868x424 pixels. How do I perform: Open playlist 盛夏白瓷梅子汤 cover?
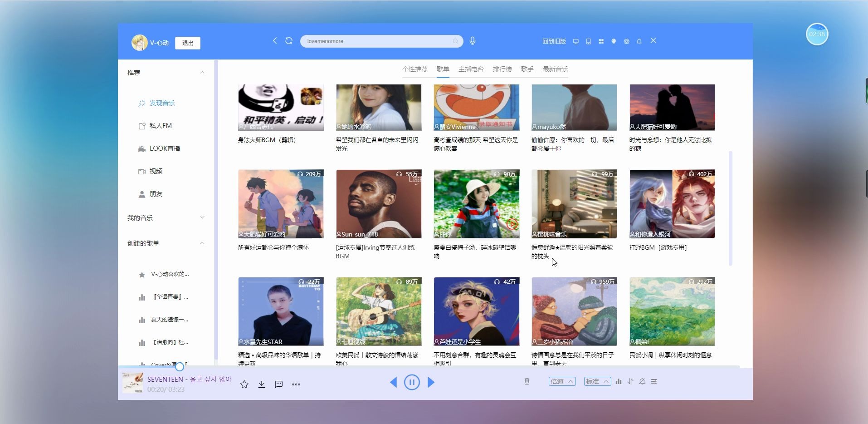point(476,204)
